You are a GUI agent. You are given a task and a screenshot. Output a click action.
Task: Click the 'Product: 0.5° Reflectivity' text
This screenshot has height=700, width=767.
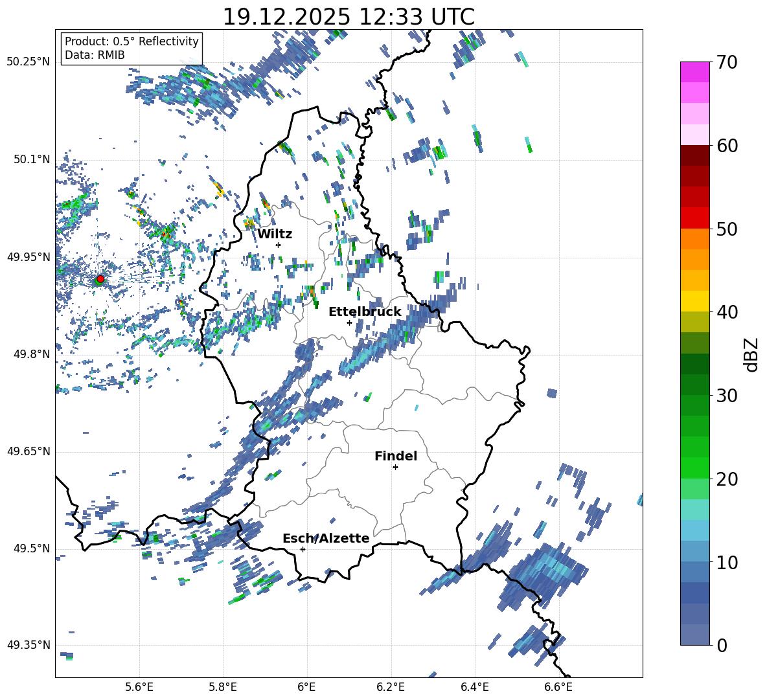(132, 41)
